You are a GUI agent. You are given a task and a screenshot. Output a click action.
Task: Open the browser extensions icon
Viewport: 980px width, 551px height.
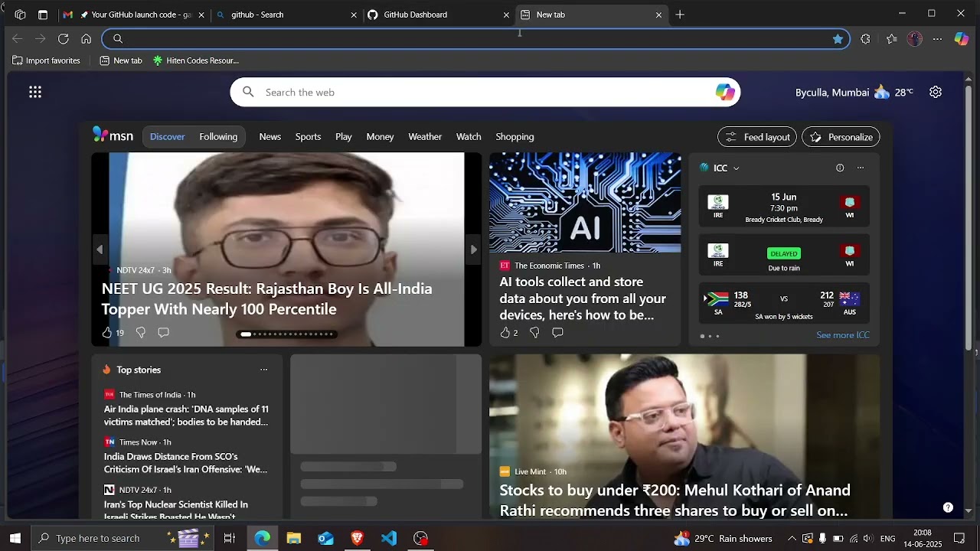coord(865,39)
